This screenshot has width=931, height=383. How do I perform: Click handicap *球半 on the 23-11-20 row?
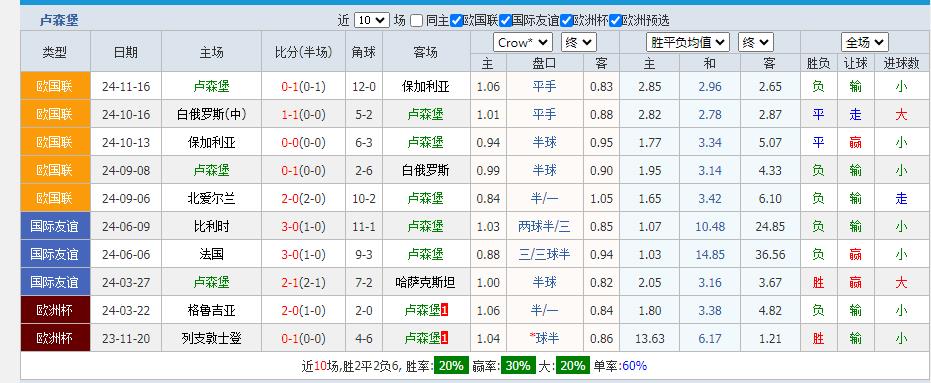(x=544, y=338)
